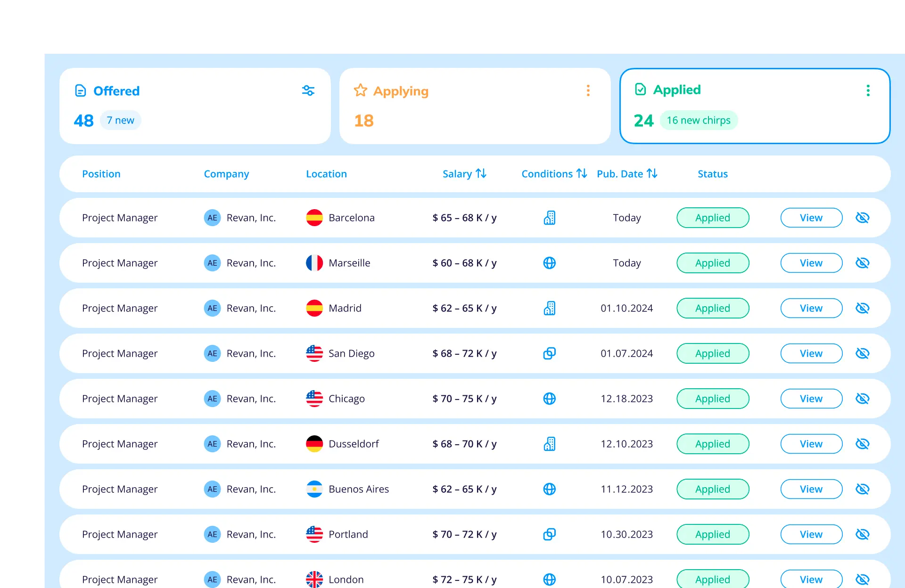The height and width of the screenshot is (588, 905).
Task: Click the Applied status badge for Dusseldorf
Action: point(712,443)
